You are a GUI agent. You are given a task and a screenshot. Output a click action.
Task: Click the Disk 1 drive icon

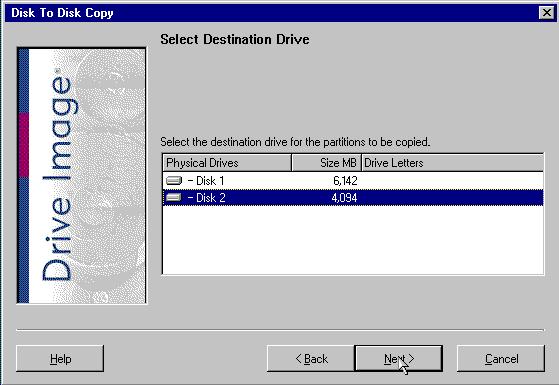[174, 181]
